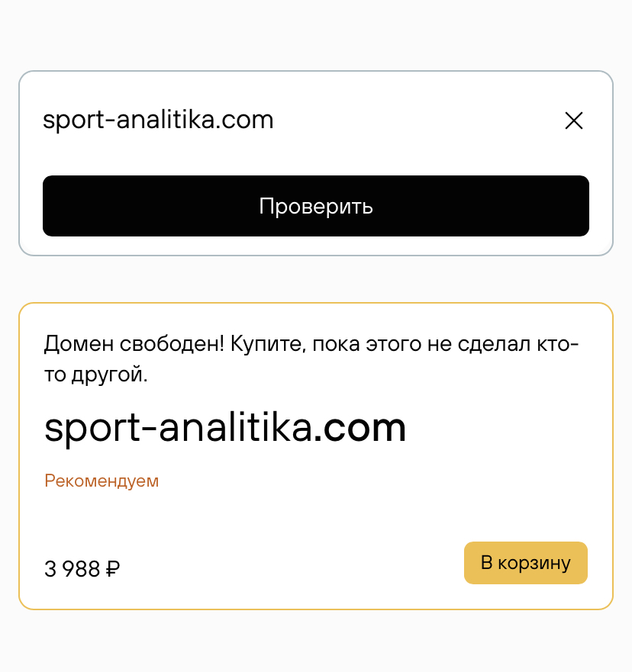Click the 3 988 ₽ price
Image resolution: width=632 pixels, height=672 pixels.
coord(82,569)
